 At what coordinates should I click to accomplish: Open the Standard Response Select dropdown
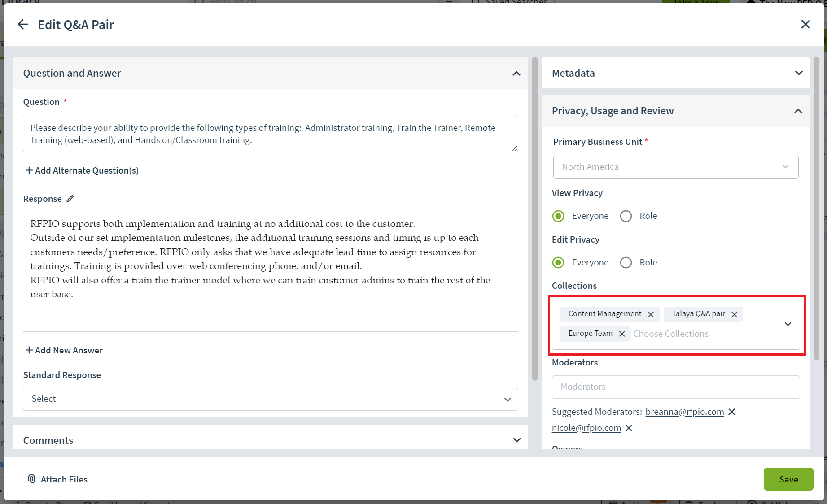tap(271, 399)
